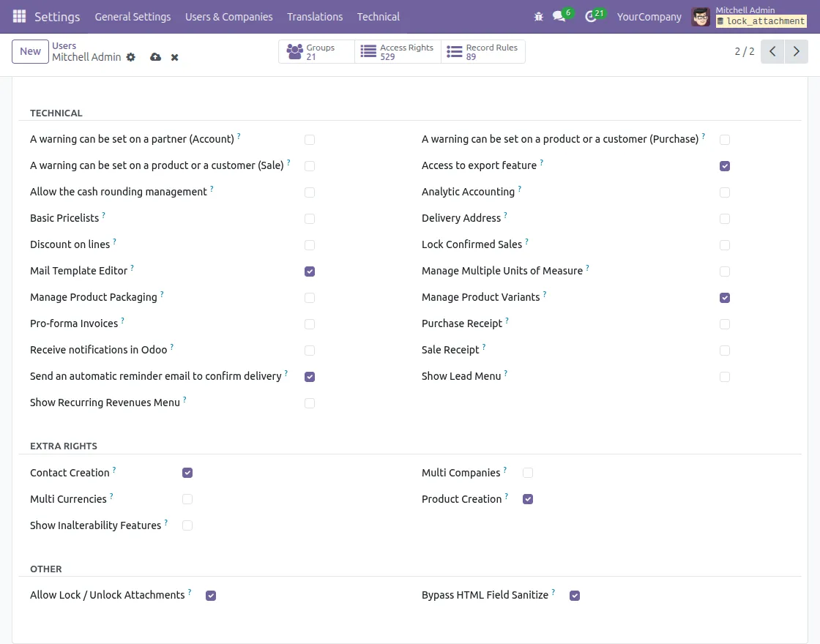Uncheck Bypass HTML Field Sanitize
This screenshot has width=820, height=644.
tap(574, 596)
